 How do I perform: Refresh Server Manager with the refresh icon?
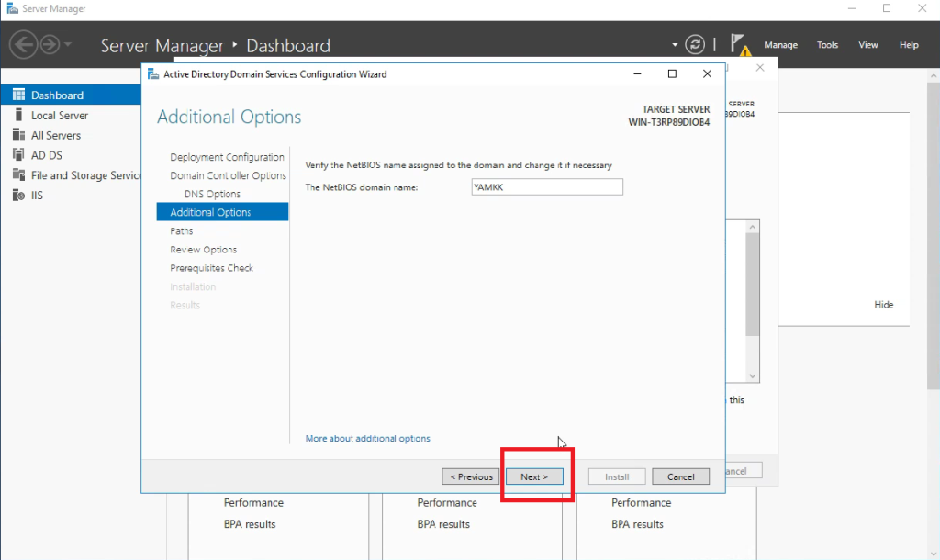pos(696,43)
